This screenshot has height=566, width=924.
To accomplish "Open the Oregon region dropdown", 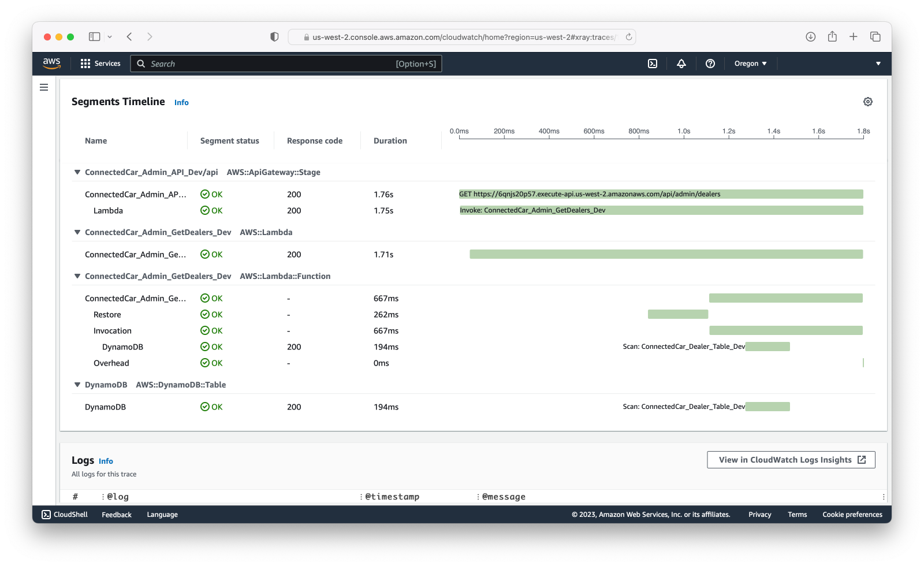I will pyautogui.click(x=750, y=64).
